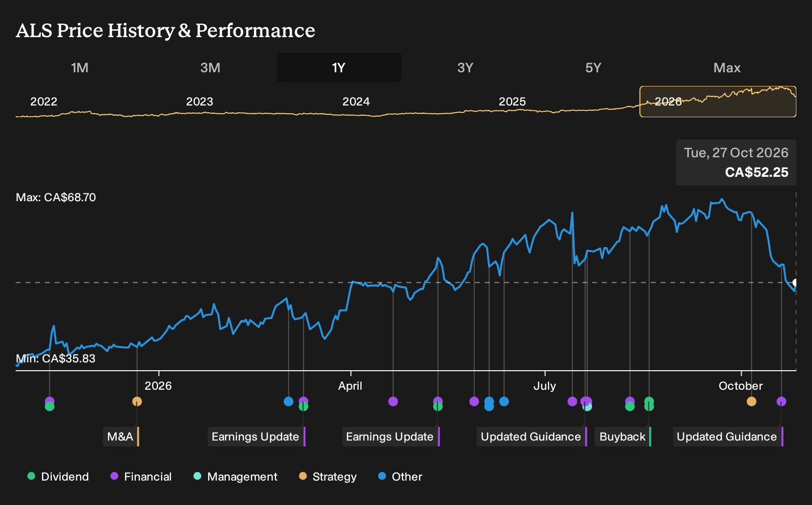Click the orange Strategy marker under October
The image size is (812, 505).
(751, 401)
